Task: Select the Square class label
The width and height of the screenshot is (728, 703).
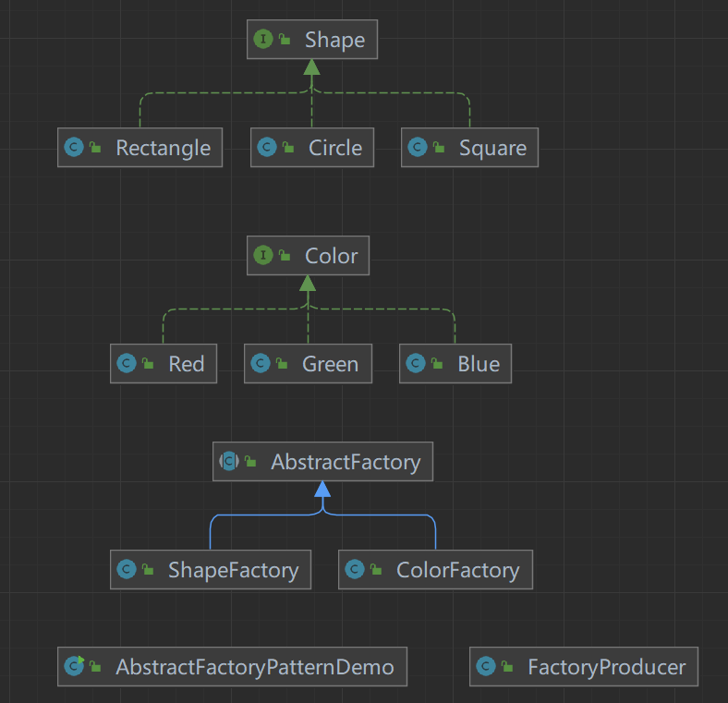Action: (492, 148)
